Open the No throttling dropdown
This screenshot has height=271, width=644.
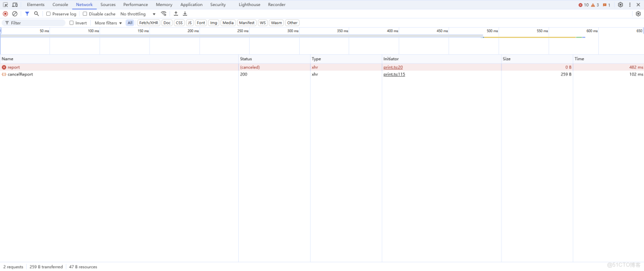pyautogui.click(x=138, y=14)
